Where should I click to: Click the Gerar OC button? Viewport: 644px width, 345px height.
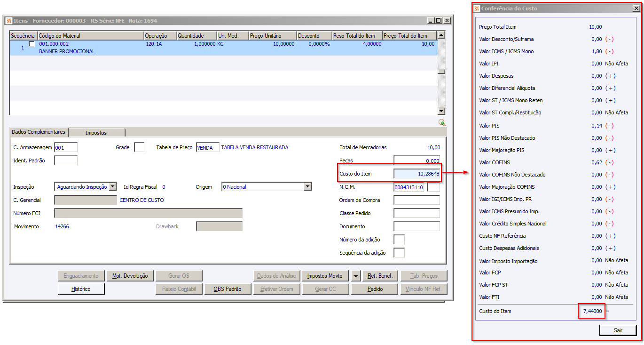(326, 289)
